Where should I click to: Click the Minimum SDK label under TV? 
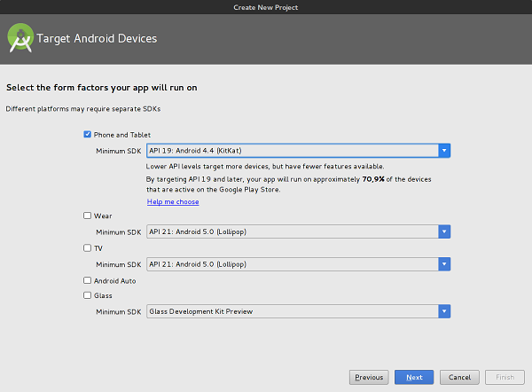coord(119,264)
